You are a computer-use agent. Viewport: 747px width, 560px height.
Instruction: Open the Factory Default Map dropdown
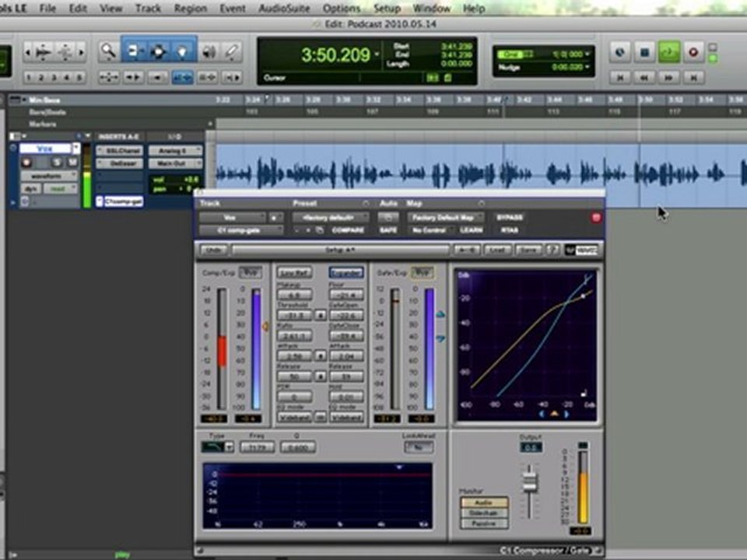446,218
